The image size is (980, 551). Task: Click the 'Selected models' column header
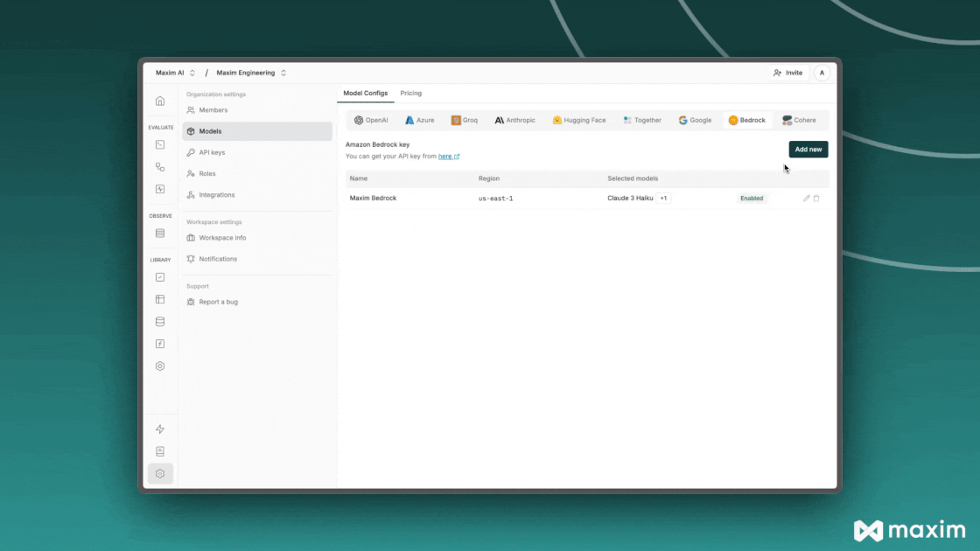[x=633, y=178]
